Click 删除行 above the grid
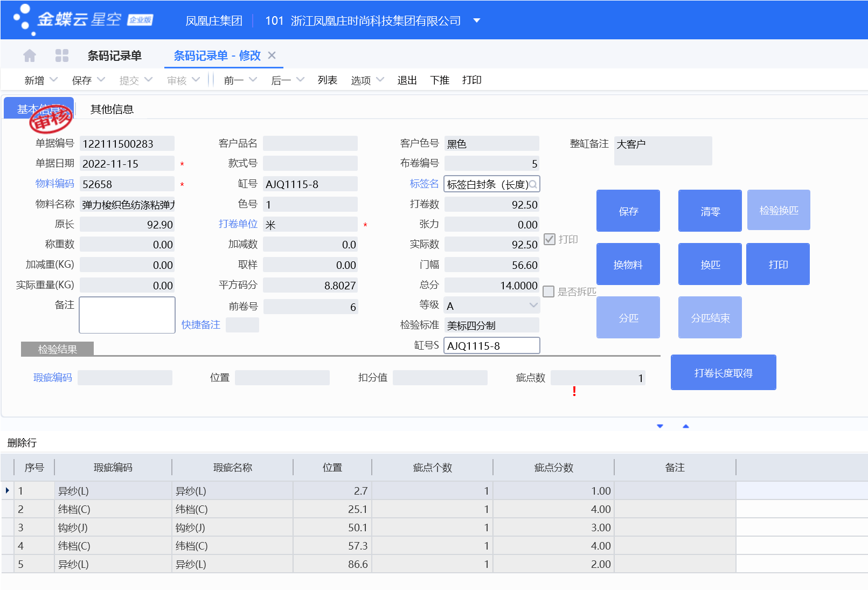This screenshot has height=590, width=868. pyautogui.click(x=22, y=442)
